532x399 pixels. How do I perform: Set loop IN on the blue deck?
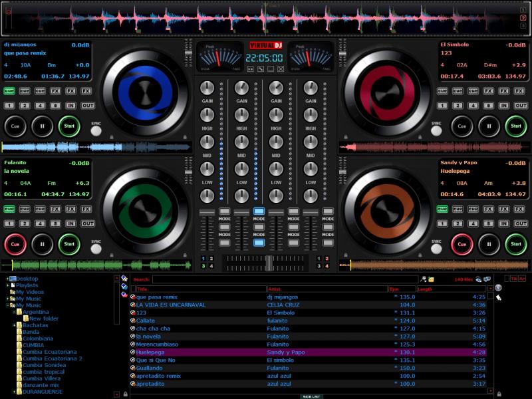point(70,106)
